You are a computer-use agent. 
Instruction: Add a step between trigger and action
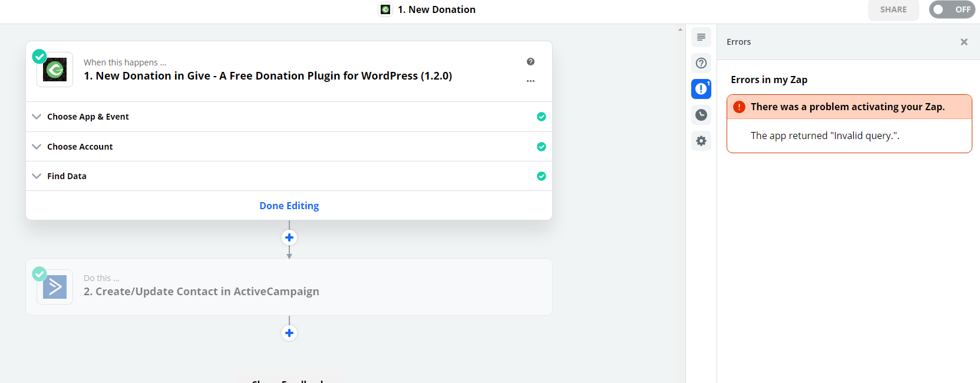289,237
